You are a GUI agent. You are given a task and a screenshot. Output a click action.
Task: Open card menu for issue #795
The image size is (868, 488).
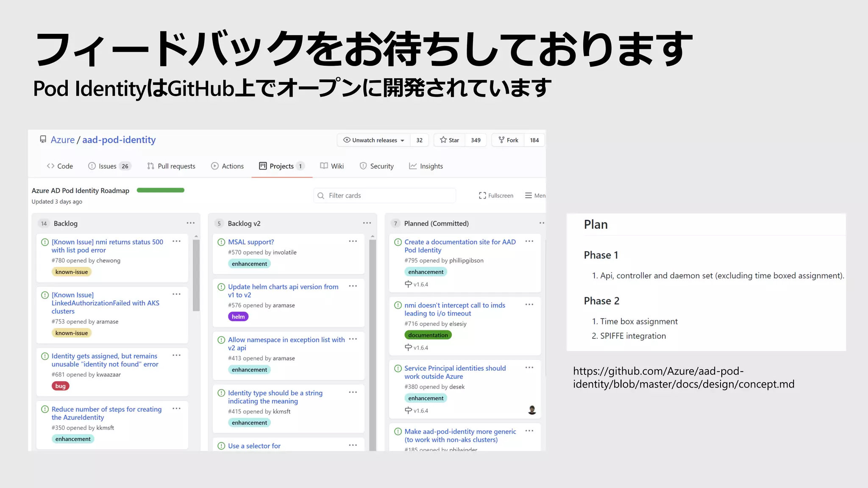529,241
